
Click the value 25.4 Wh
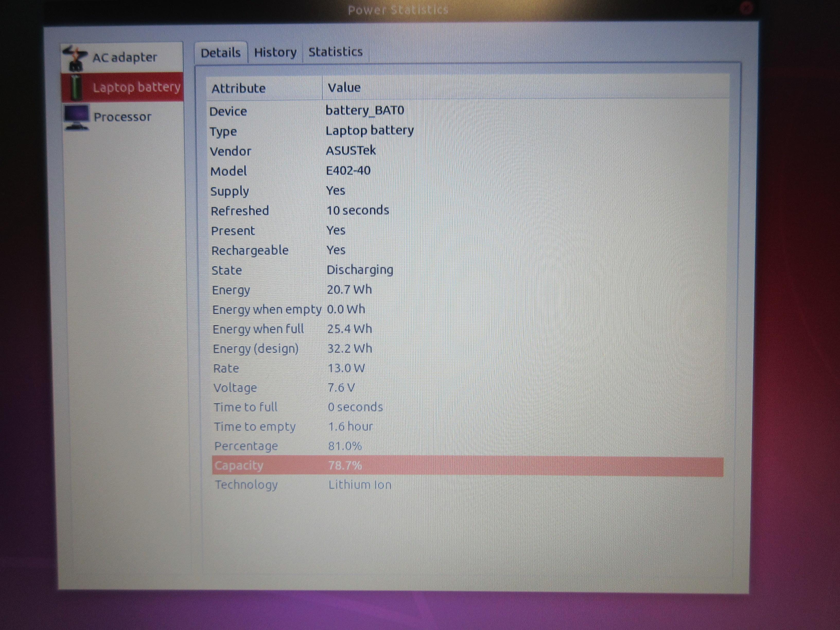[x=350, y=329]
